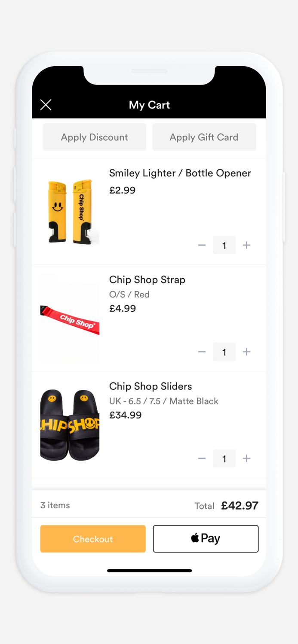Decrease quantity of Chip Shop Strap
This screenshot has height=644, width=298.
pos(202,352)
